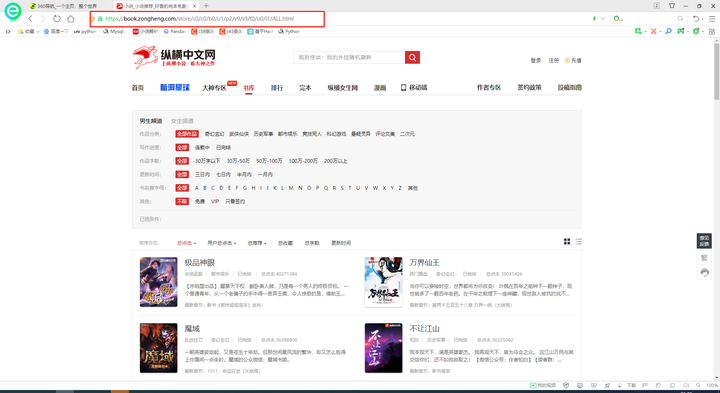Filter by 已完结 writing progress
Image resolution: width=720 pixels, height=393 pixels.
tap(223, 147)
